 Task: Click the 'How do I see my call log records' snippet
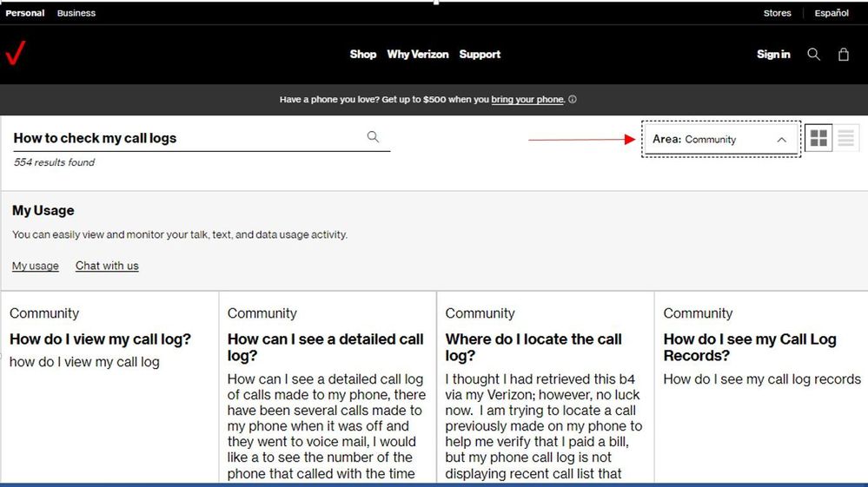[762, 379]
